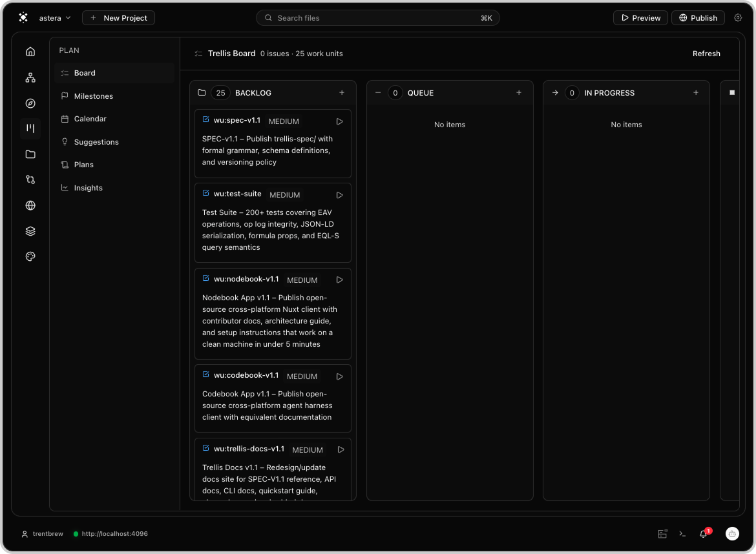Click the IN PROGRESS arrow icon

click(555, 92)
